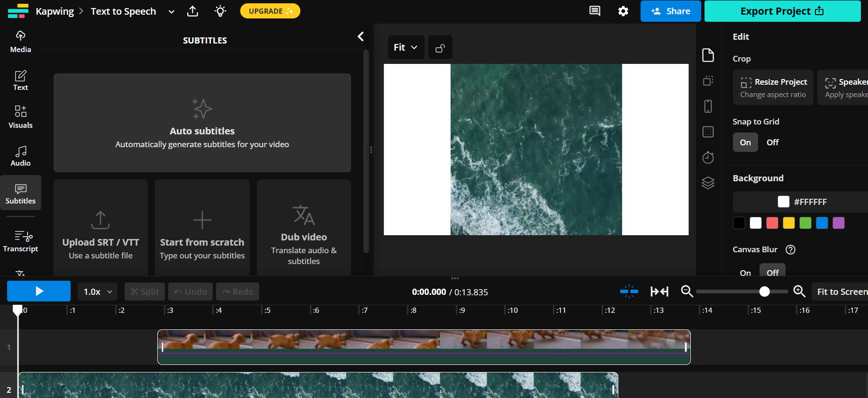Click the timeline zoom out magnifier
Image resolution: width=868 pixels, height=398 pixels.
687,292
